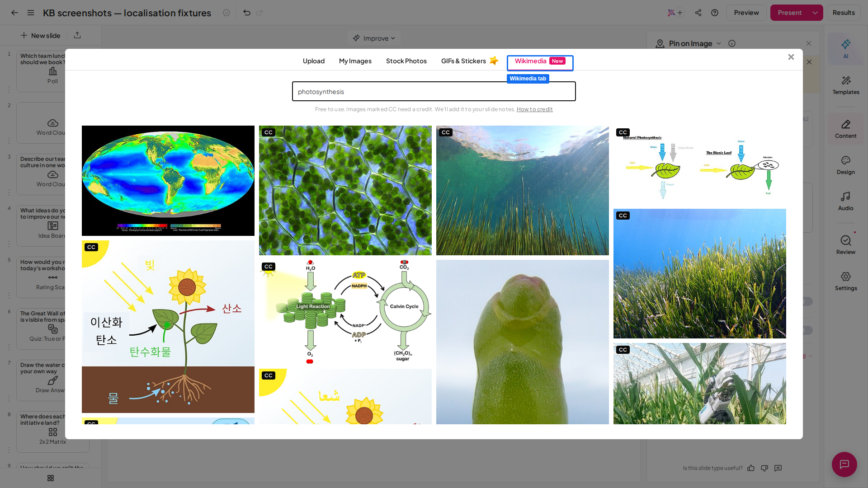Click the import slides upload icon
This screenshot has height=488, width=868.
77,35
